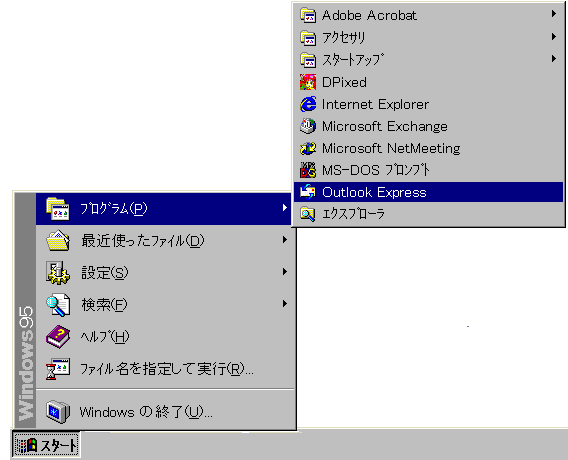
Task: Open the スタートアップ menu entry
Action: click(428, 60)
